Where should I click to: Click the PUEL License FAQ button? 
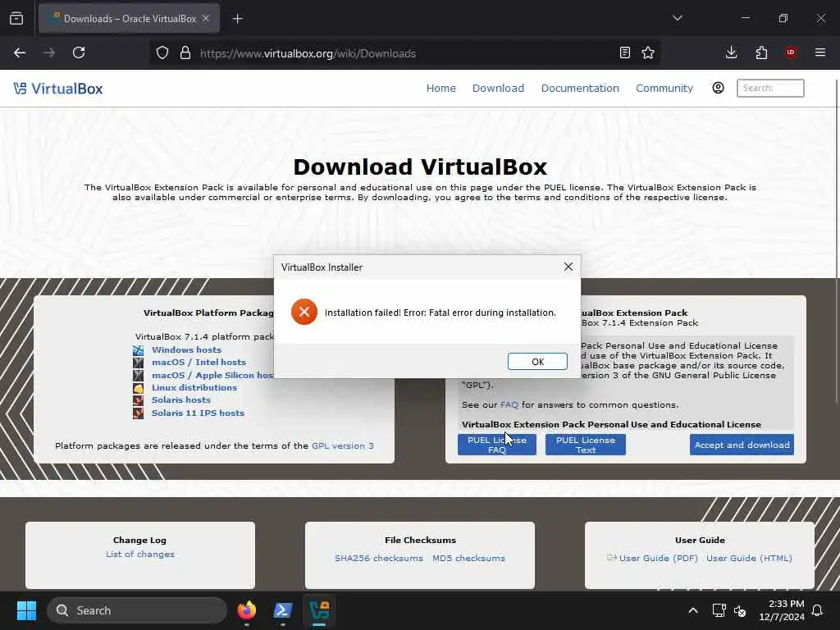(496, 445)
